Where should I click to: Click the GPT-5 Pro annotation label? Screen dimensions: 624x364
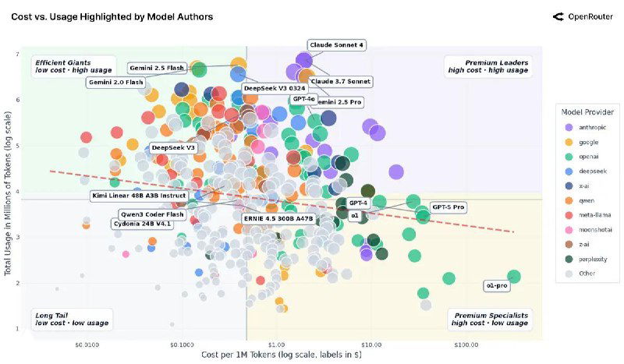(448, 208)
